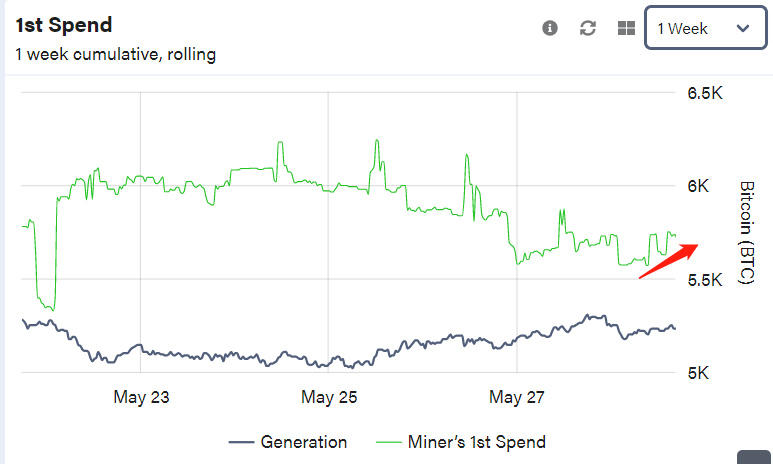Click the dark gray Generation legend line marker
This screenshot has height=464, width=773.
click(241, 442)
